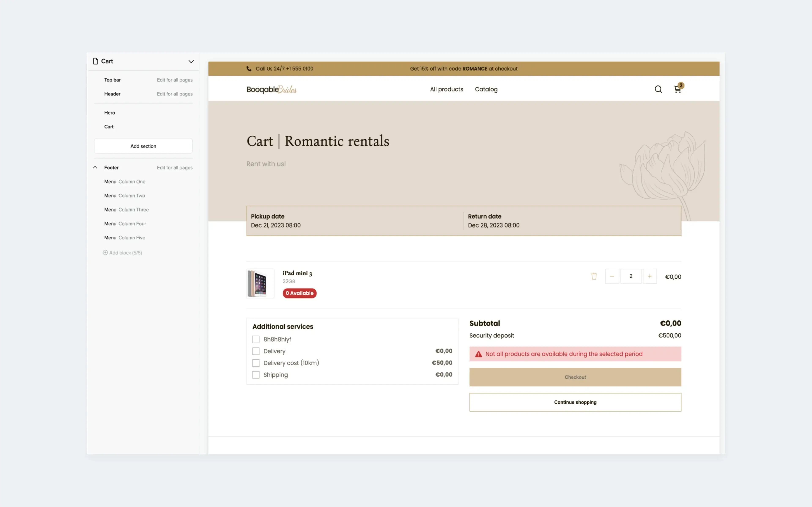Click the iPad mini 3 thumbnail
Image resolution: width=812 pixels, height=507 pixels.
point(260,283)
